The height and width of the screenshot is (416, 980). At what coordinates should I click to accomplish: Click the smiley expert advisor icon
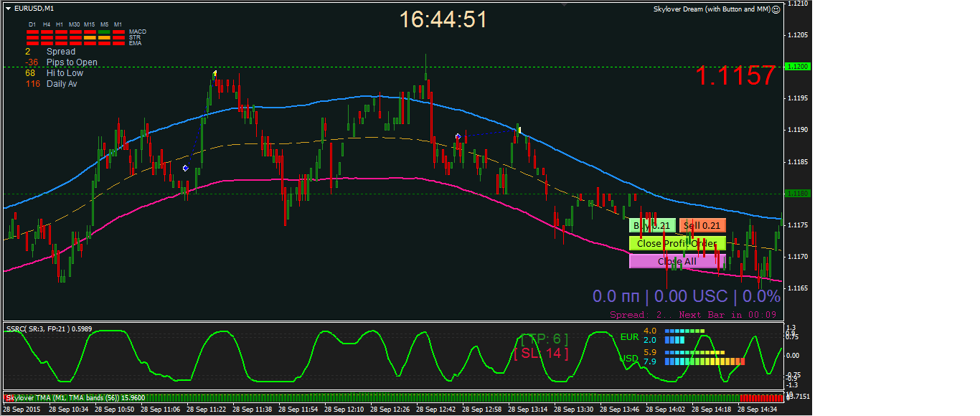[x=776, y=9]
